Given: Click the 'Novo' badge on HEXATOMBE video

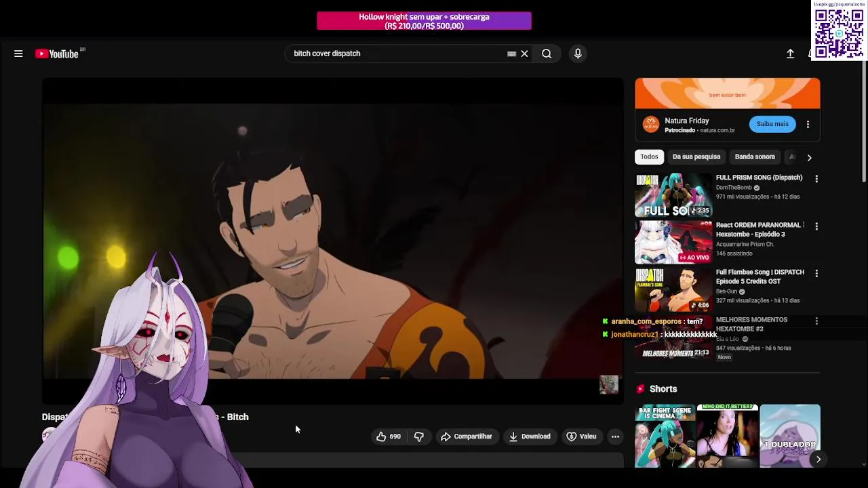Looking at the screenshot, I should (724, 357).
